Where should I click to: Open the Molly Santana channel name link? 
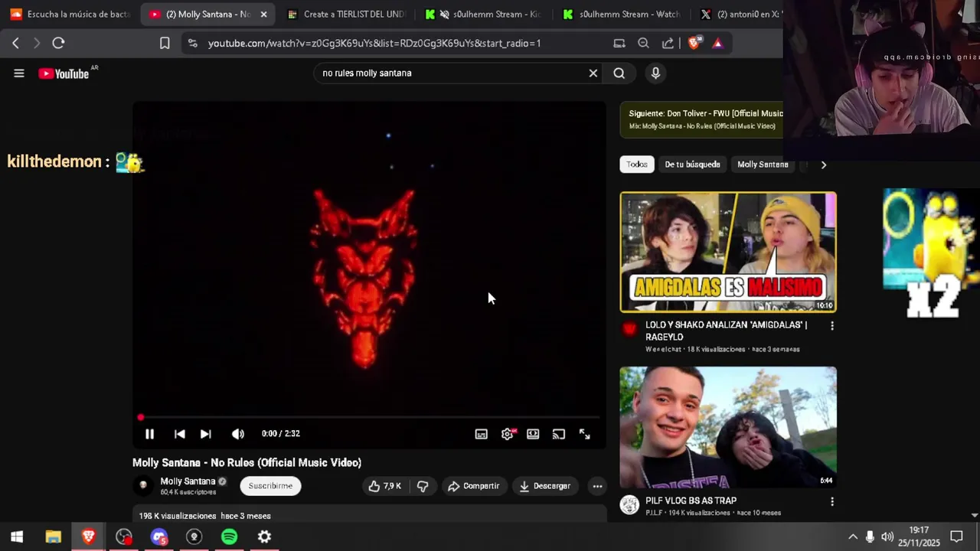[x=188, y=481]
